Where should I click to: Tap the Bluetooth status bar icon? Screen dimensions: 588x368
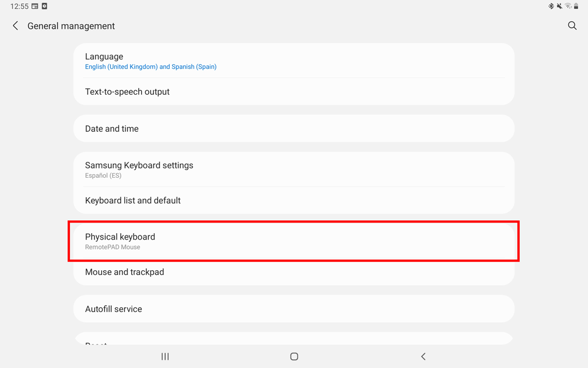pos(551,6)
